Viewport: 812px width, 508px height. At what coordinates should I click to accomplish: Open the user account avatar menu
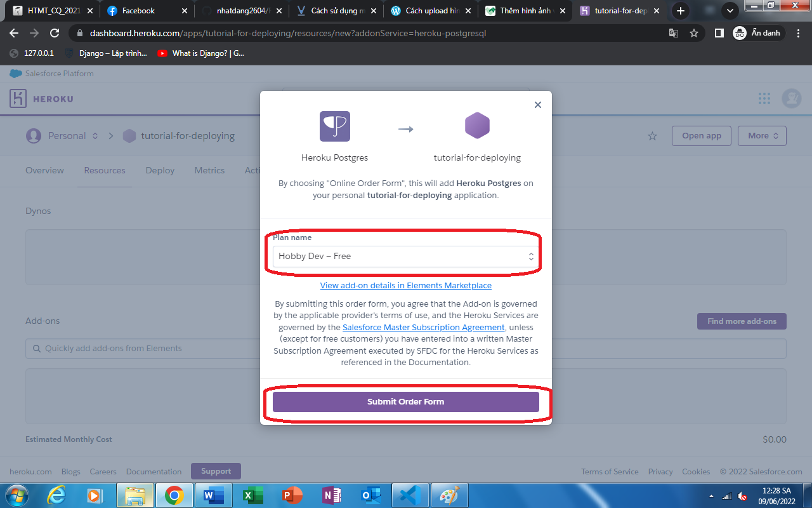point(792,98)
